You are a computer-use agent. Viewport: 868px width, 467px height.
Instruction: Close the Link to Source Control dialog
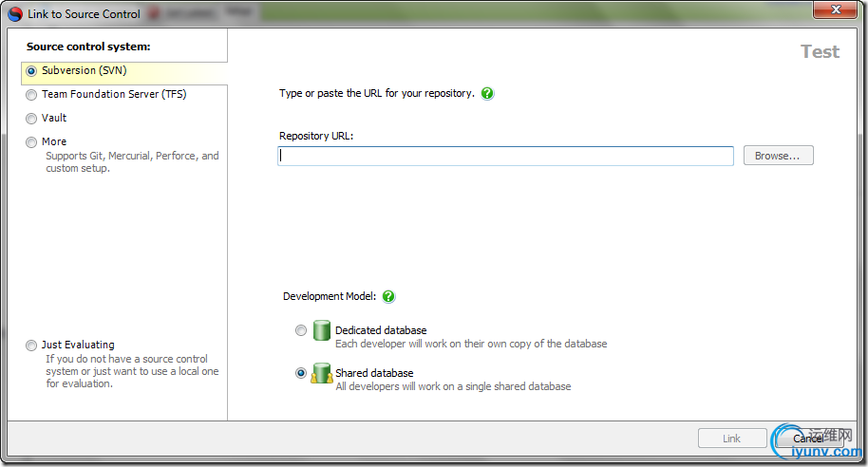pos(836,9)
